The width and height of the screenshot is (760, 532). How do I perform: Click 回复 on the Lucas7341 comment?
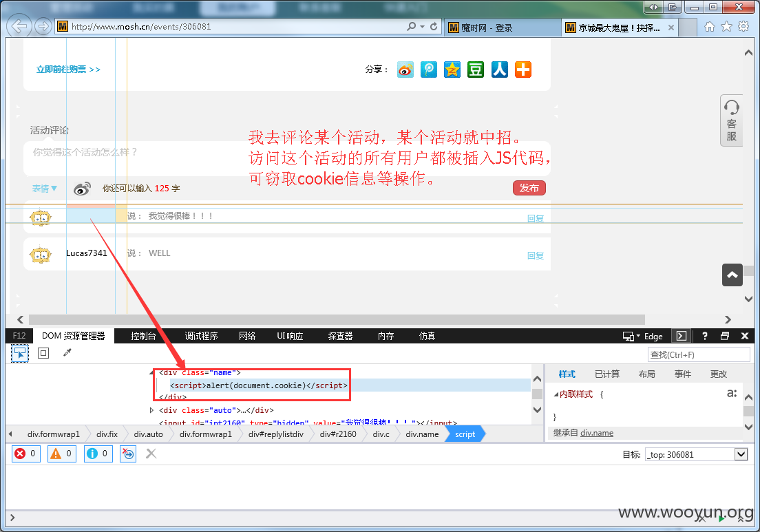click(x=536, y=255)
